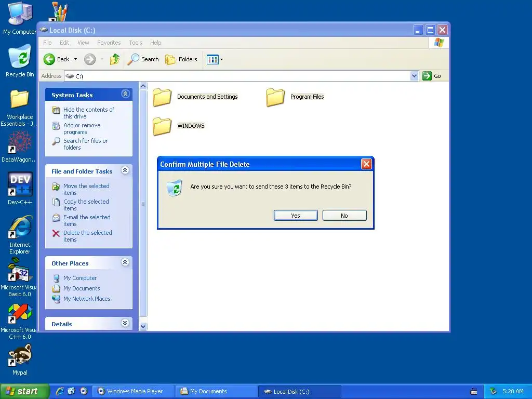Click the keyboard icon in system tray

(x=474, y=392)
